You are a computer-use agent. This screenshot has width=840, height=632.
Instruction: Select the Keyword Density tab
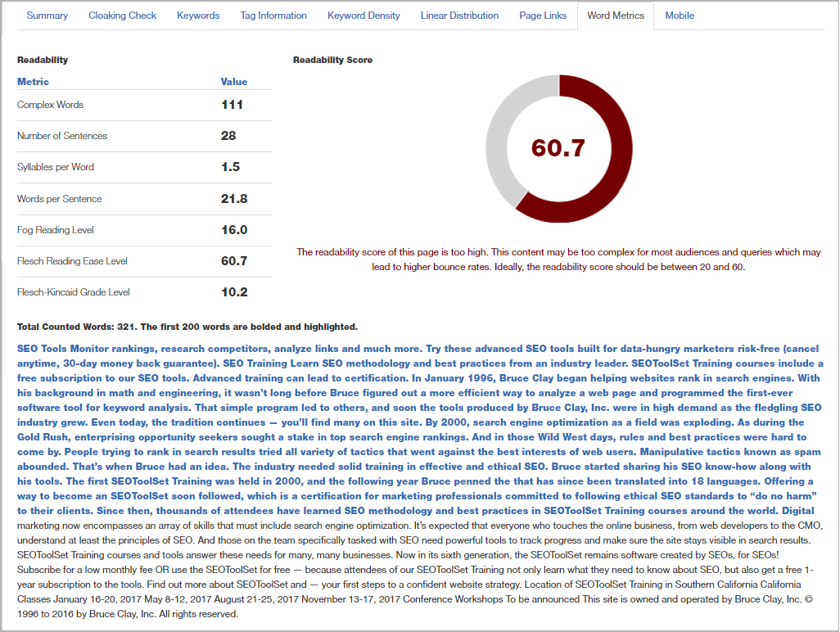pyautogui.click(x=364, y=16)
